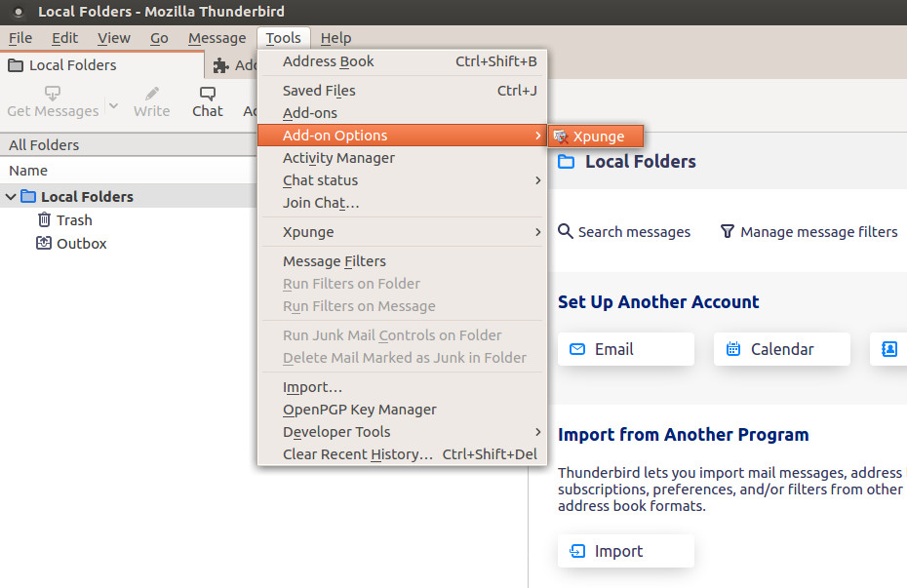The image size is (907, 588).
Task: Open the Edit menu
Action: [64, 38]
